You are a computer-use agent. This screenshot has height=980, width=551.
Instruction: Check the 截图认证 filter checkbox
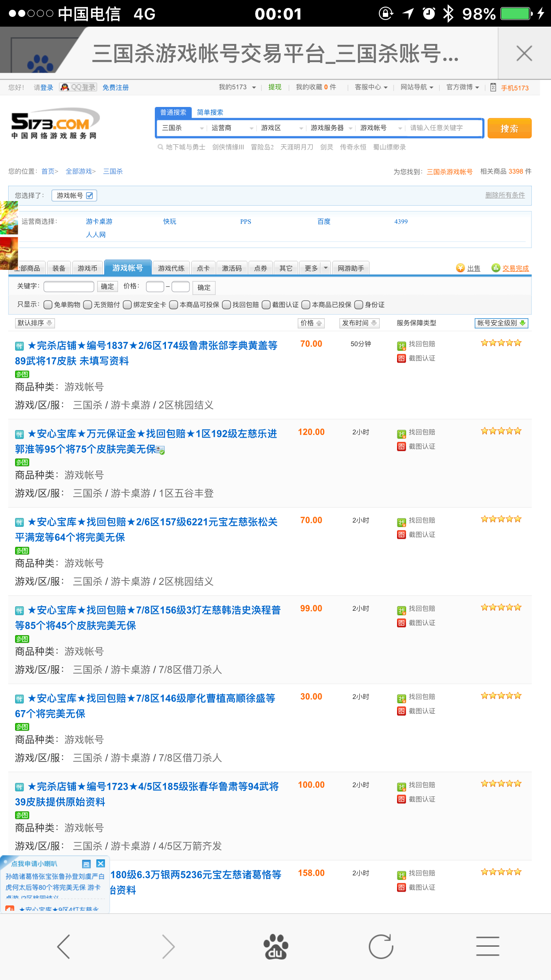coord(266,304)
